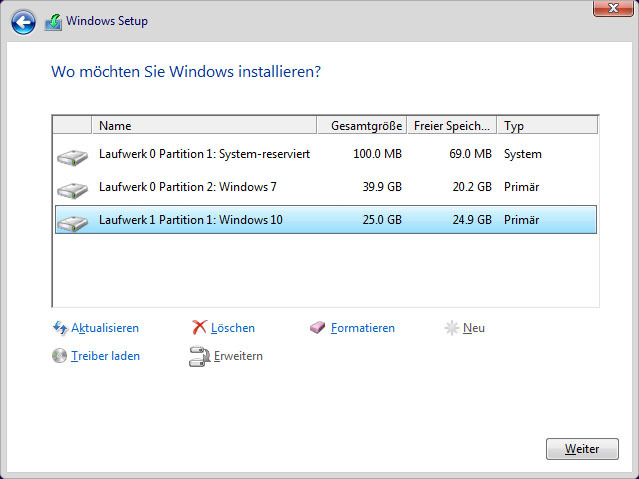Click Primär type of Windows 7 row

[x=522, y=187]
